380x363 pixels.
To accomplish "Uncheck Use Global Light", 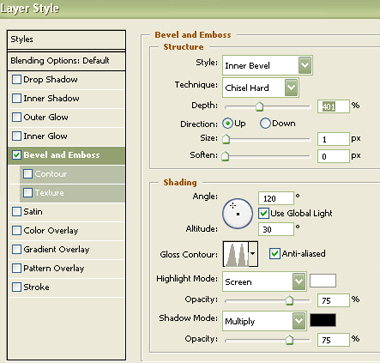I will 264,213.
